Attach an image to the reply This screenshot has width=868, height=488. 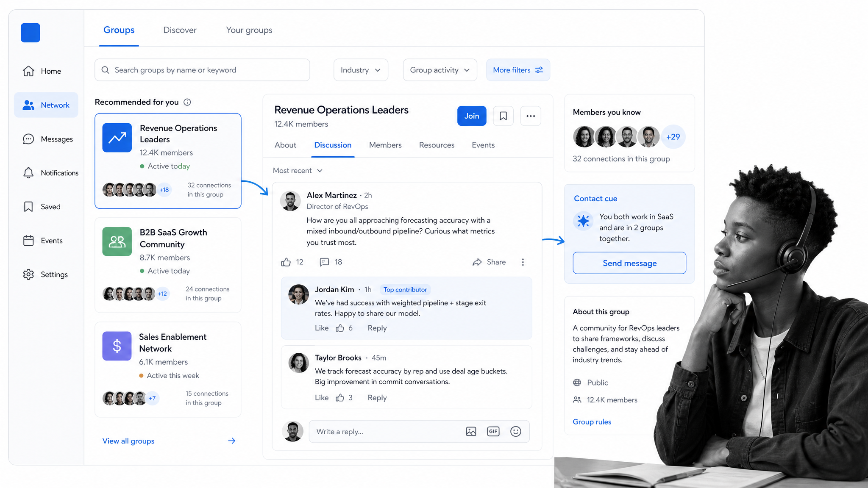tap(471, 432)
